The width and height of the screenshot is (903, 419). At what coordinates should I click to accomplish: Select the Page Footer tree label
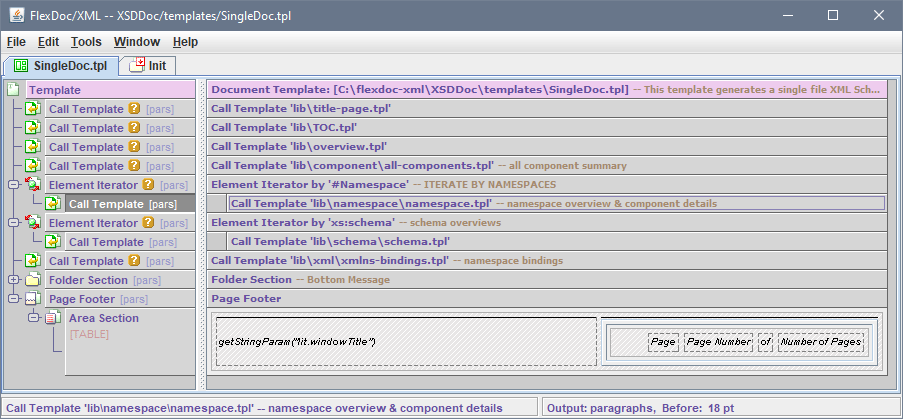pyautogui.click(x=82, y=299)
